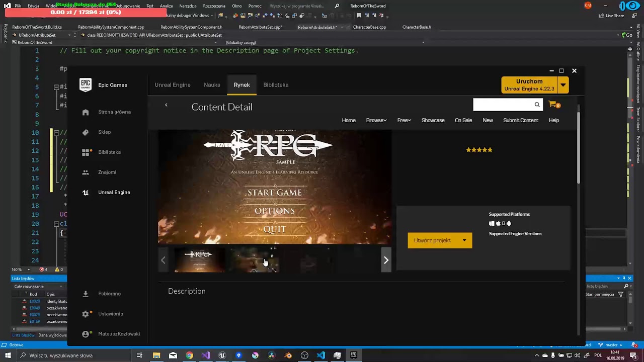The image size is (644, 362).
Task: Go back with Content Detail back arrow
Action: [x=166, y=105]
